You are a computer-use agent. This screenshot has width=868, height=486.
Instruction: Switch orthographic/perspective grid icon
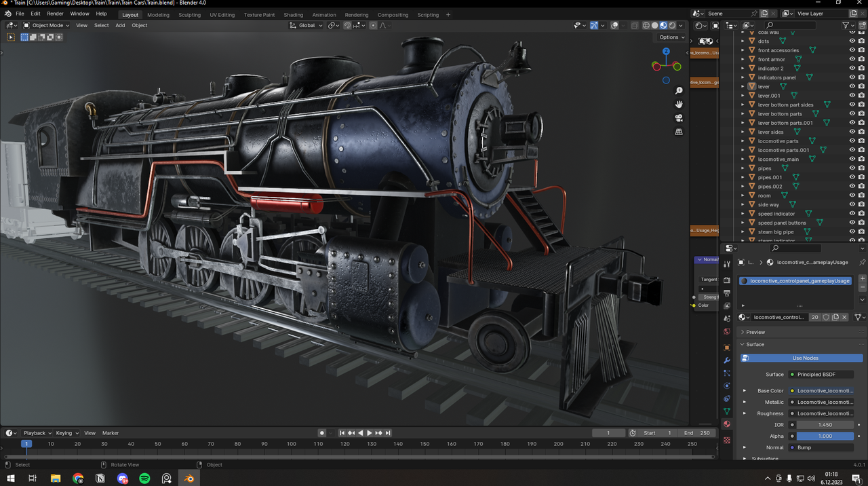click(x=679, y=132)
